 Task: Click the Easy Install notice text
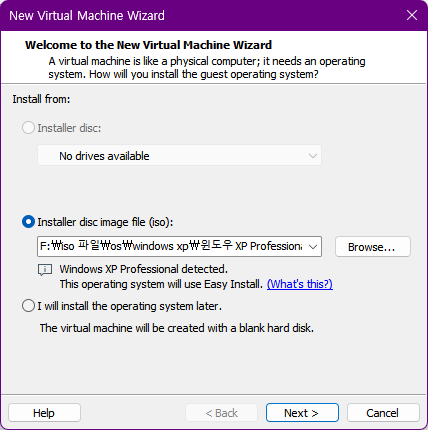point(161,284)
